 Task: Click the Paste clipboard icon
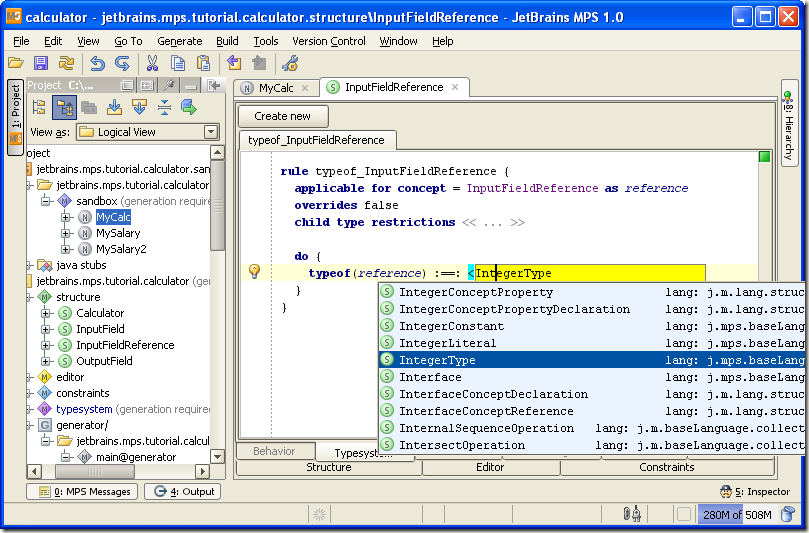click(x=204, y=63)
